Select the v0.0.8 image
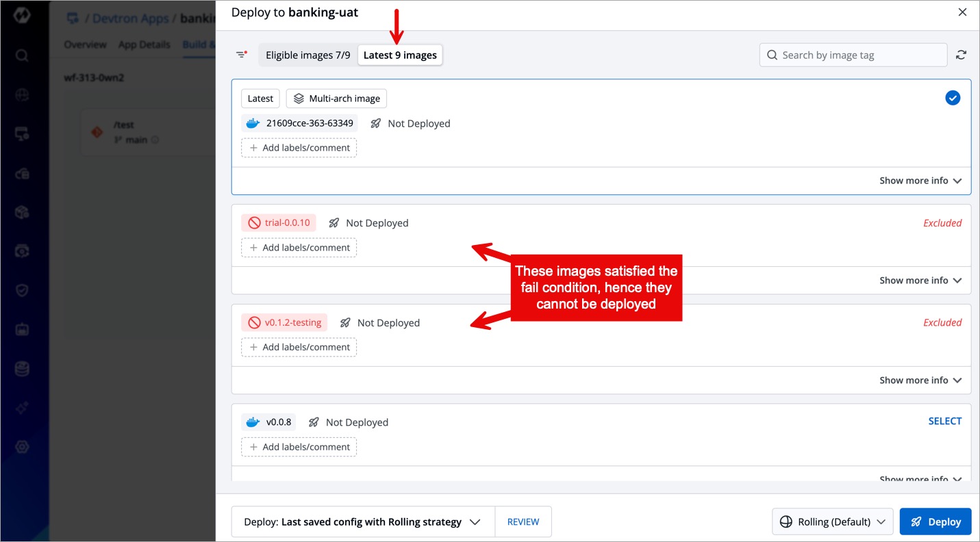The image size is (980, 542). coord(944,422)
